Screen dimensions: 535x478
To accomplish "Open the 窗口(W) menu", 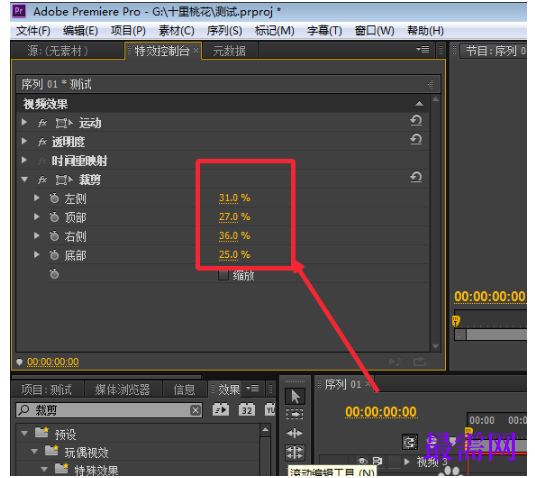I will (374, 31).
